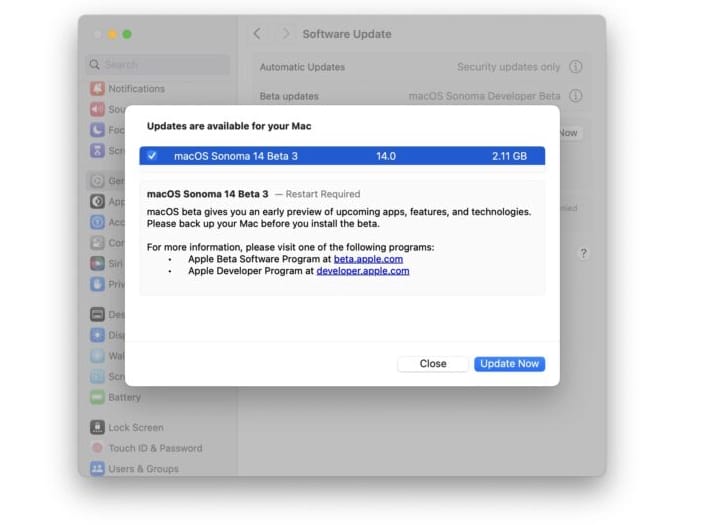Click the Screen Time hourglass icon

point(97,151)
